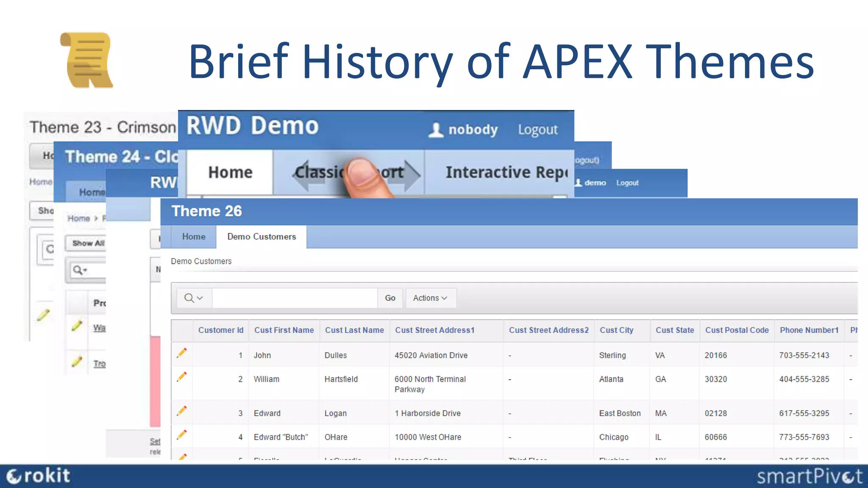Sort by the Cust First Name column header
868x488 pixels.
point(284,330)
